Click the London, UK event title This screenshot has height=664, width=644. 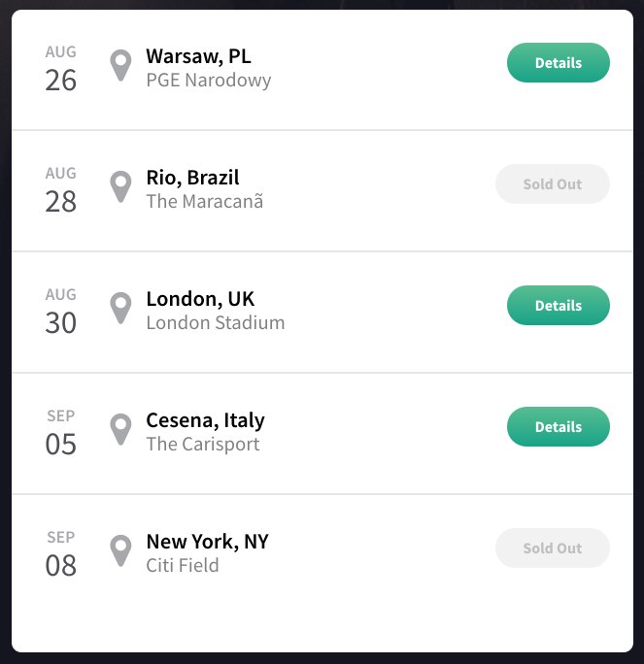(x=200, y=299)
